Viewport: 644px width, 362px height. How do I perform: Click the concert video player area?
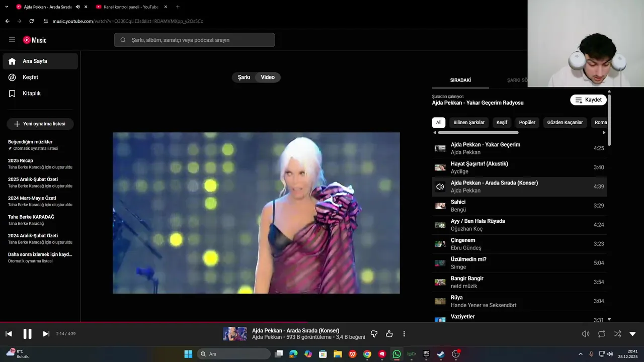coord(256,213)
